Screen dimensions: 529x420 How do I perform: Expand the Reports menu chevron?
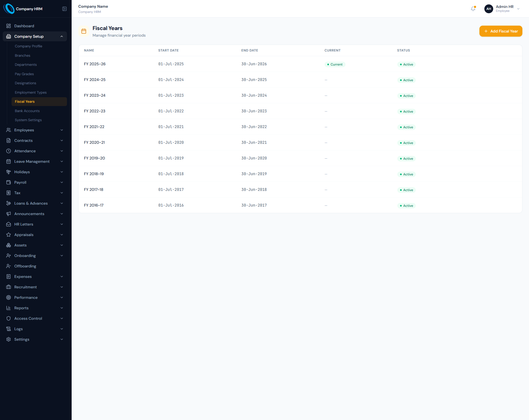62,308
